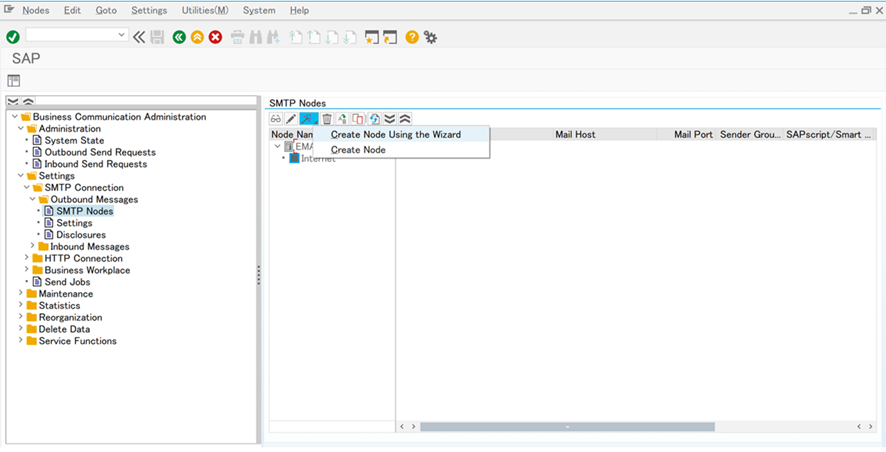Open the Edit menu
The image size is (886, 452).
coord(72,10)
